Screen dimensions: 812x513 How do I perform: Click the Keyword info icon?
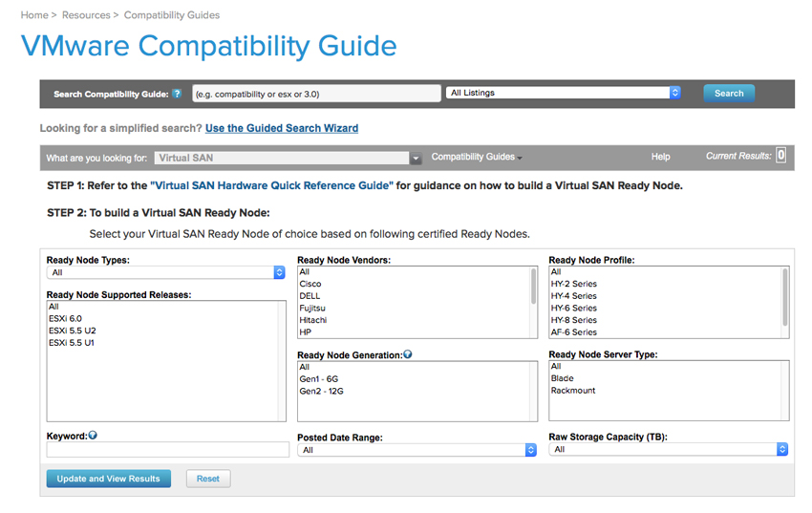(x=93, y=436)
